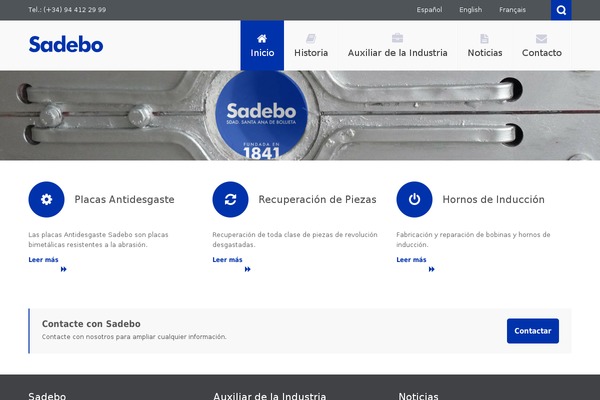
Task: Click the footer Sadebo heading
Action: click(x=47, y=396)
